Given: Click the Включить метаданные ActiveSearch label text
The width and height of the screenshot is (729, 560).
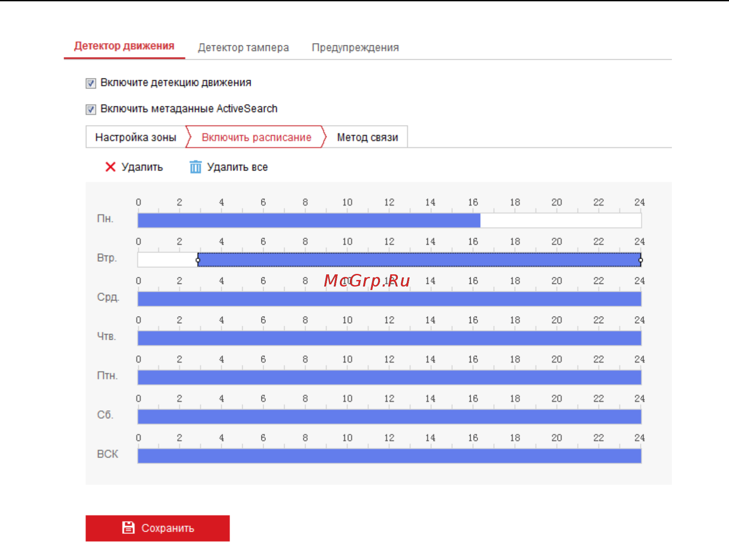Looking at the screenshot, I should point(189,108).
